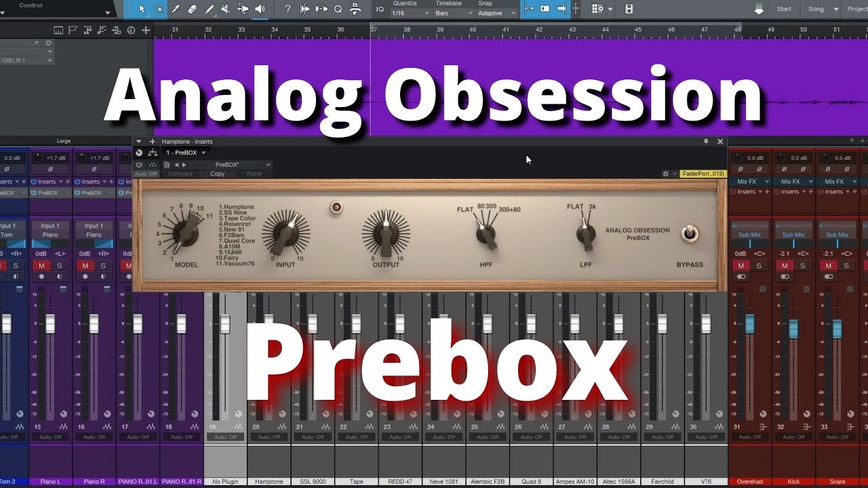Load the next PreBOX preset
The width and height of the screenshot is (868, 488).
pyautogui.click(x=184, y=165)
